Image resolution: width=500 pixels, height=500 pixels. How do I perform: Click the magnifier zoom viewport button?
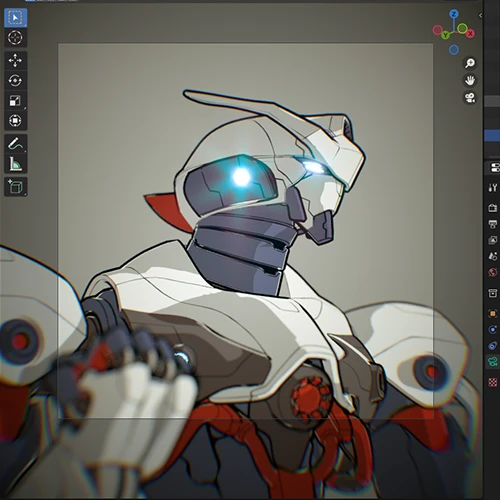coord(470,63)
